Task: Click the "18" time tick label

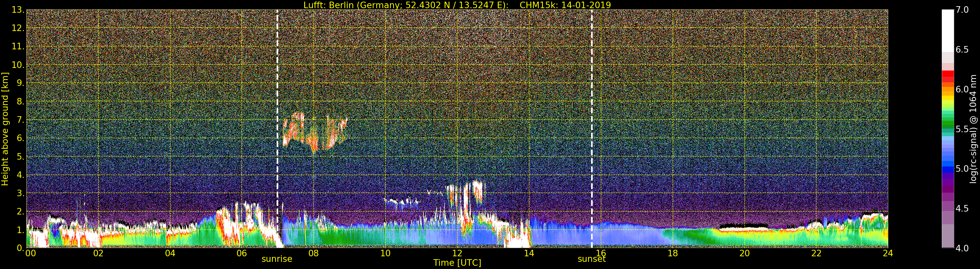Action: tap(673, 253)
